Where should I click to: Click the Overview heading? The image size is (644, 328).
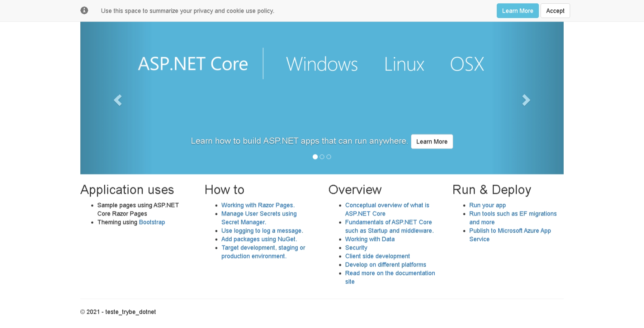pyautogui.click(x=355, y=190)
